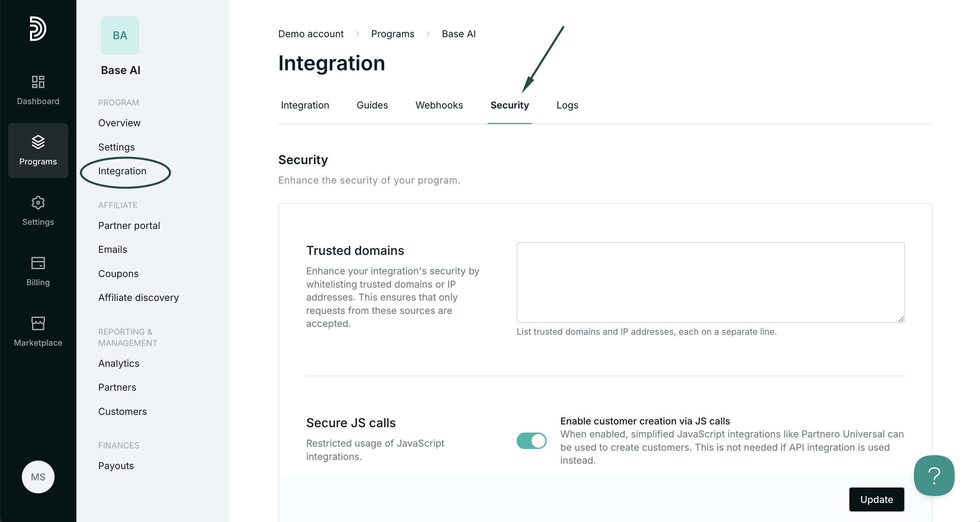Click the Dashboard label in the sidebar
This screenshot has width=980, height=522.
pos(38,101)
